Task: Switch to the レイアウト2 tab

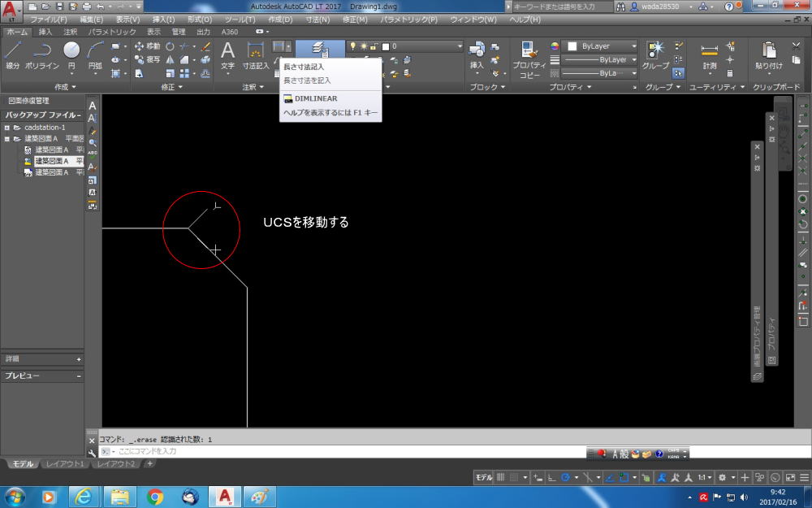Action: (x=116, y=463)
